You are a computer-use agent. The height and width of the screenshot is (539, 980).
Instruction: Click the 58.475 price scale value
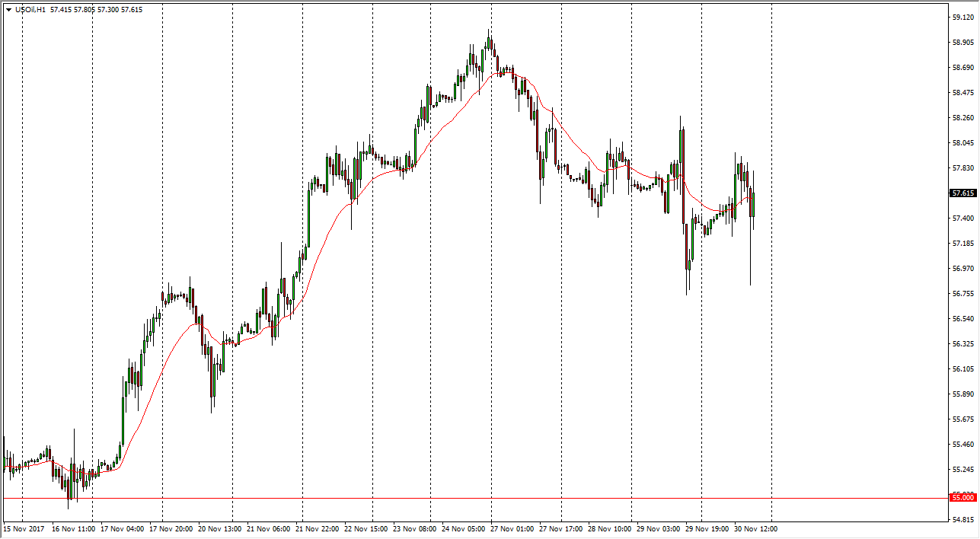(x=962, y=93)
